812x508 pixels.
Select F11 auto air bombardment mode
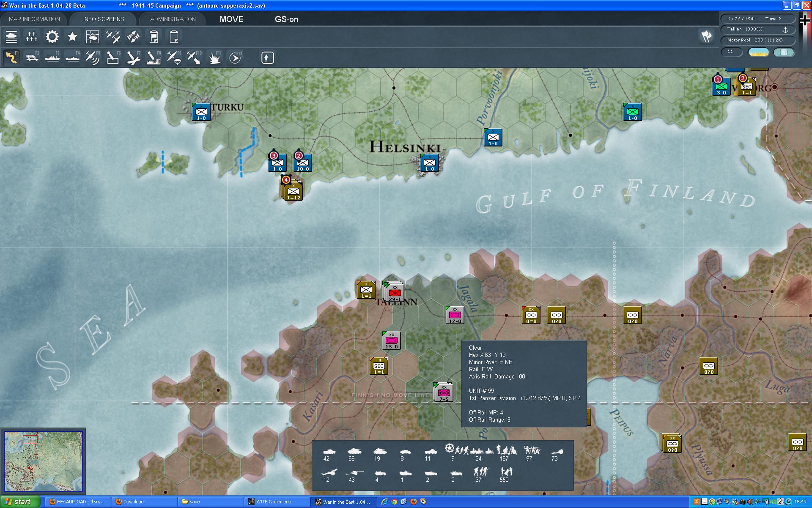(x=214, y=58)
